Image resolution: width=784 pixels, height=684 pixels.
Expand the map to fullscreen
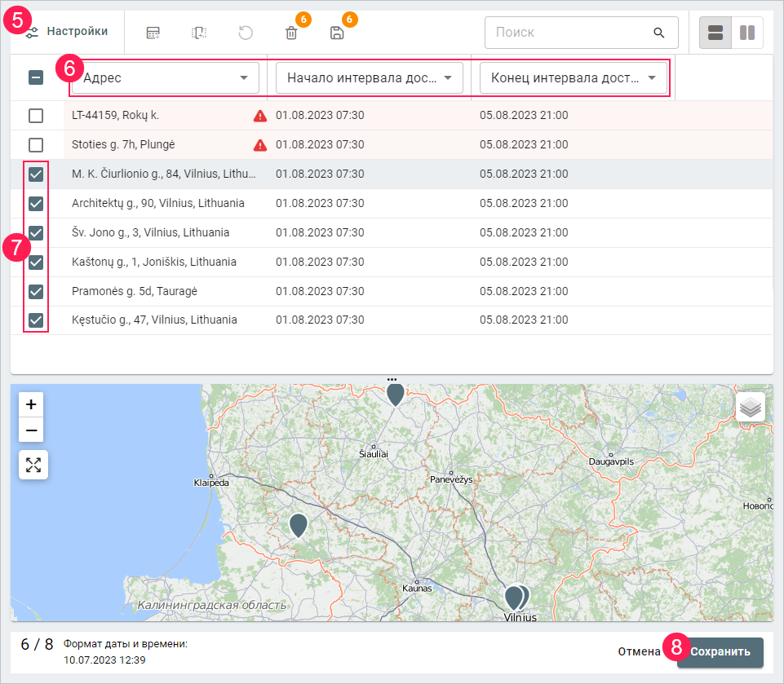[x=33, y=465]
